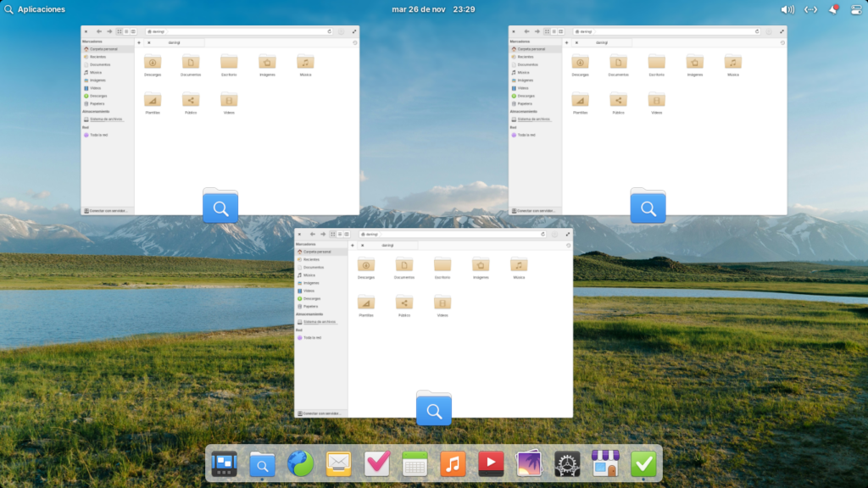The image size is (868, 488).
Task: Switch to list view in center Files window
Action: click(339, 234)
